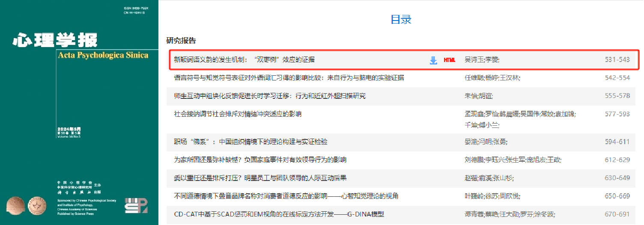644x225 pixels.
Task: Click the left bronze medal emblem on cover
Action: (15, 206)
